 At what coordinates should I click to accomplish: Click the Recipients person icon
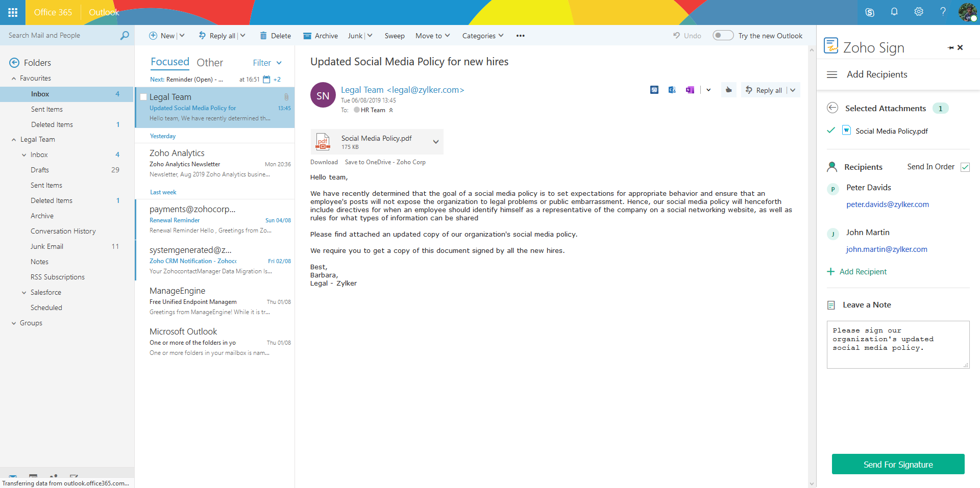[832, 167]
